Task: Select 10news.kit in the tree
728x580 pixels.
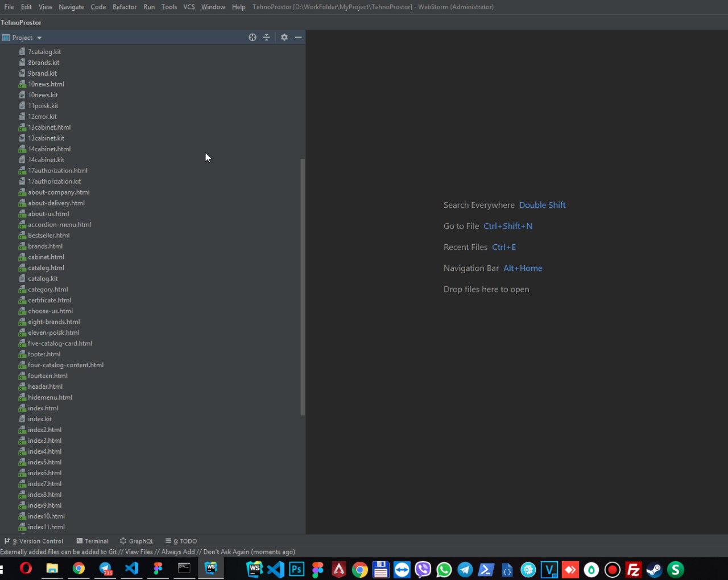Action: (43, 95)
